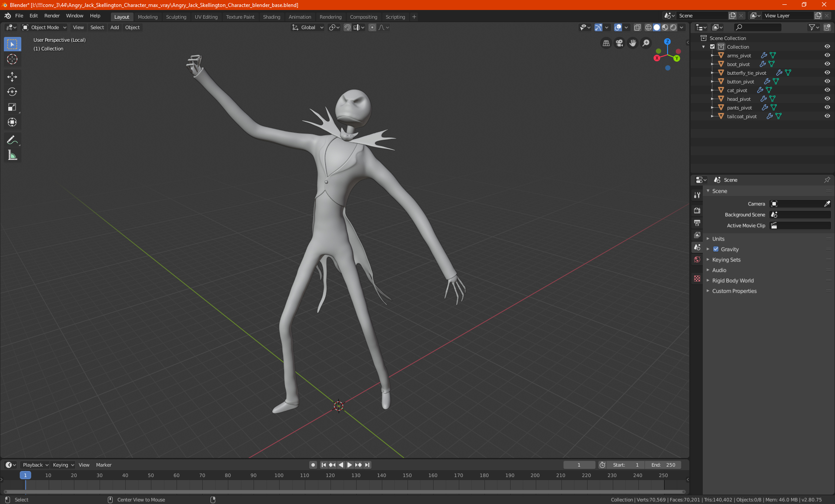Expand the Keying Sets panel

pos(726,259)
